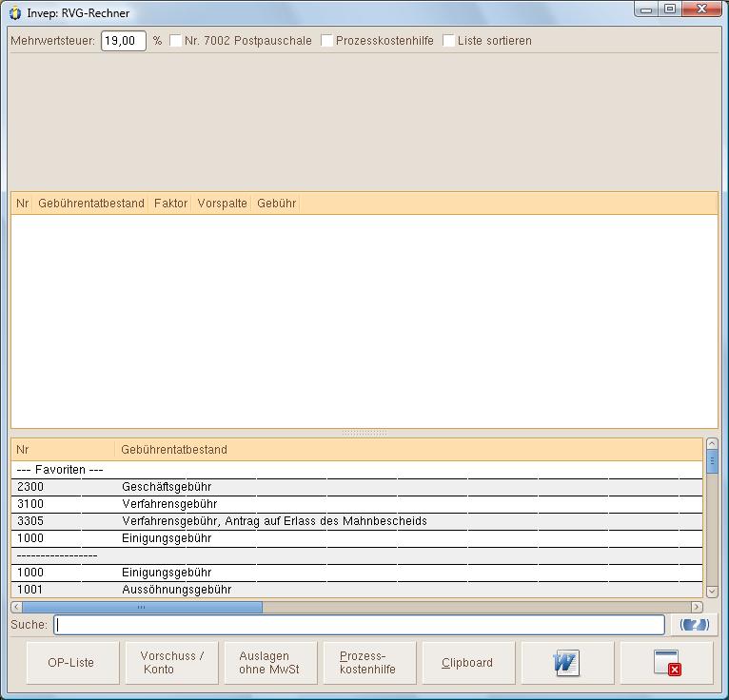729x700 pixels.
Task: Click the horizontal scrollbar thumb
Action: click(x=142, y=607)
